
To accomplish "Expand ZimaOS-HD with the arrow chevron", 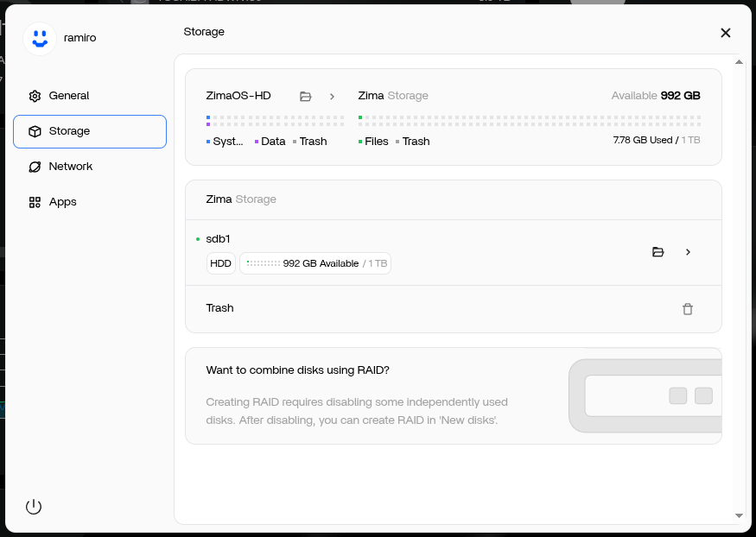I will pyautogui.click(x=332, y=97).
